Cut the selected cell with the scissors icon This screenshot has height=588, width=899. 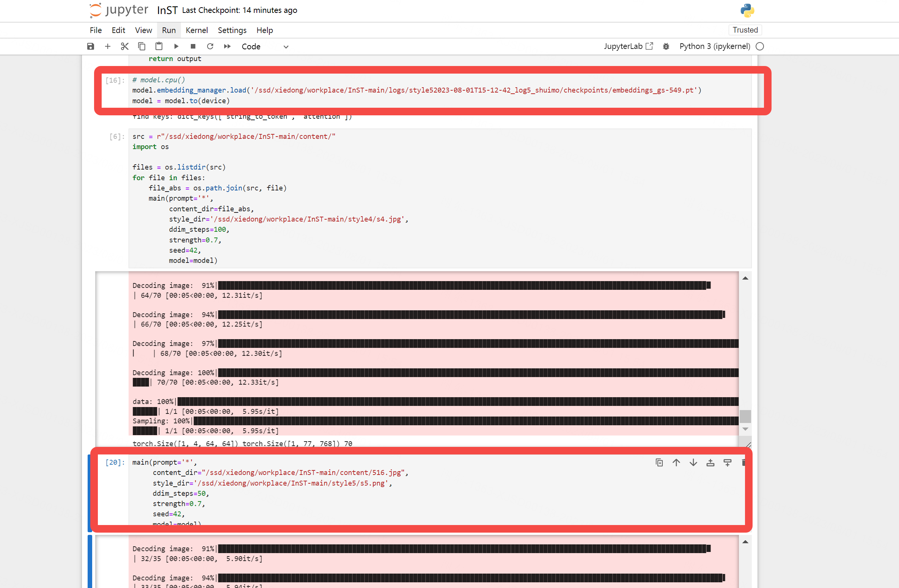pyautogui.click(x=125, y=46)
